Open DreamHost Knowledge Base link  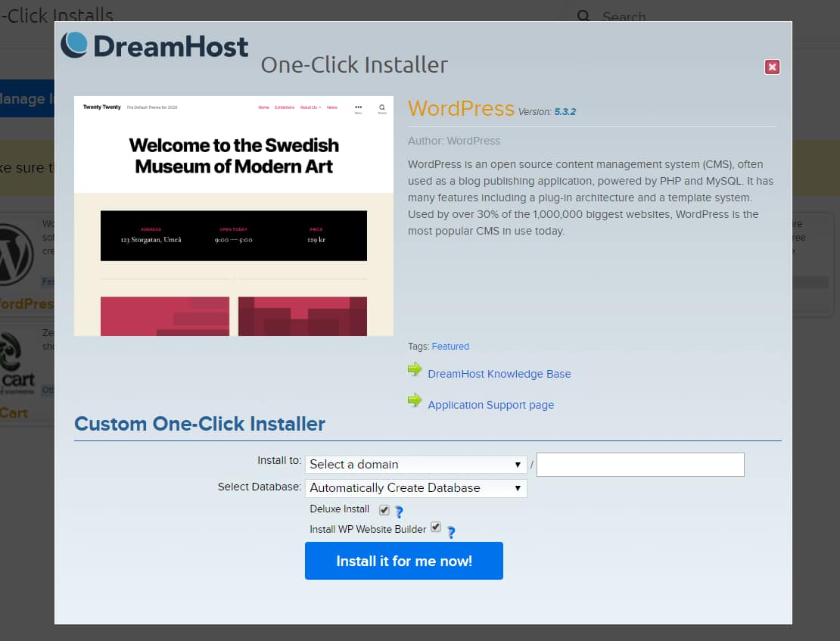(x=499, y=374)
